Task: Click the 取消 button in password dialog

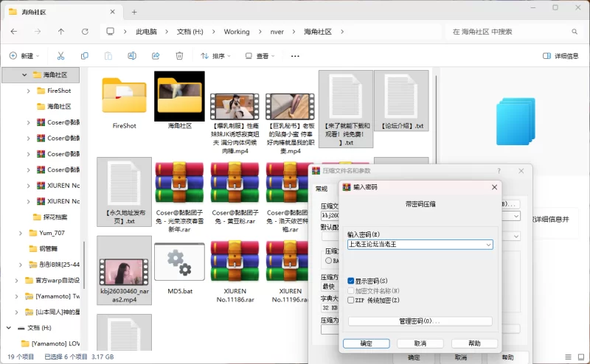Action: pos(420,343)
